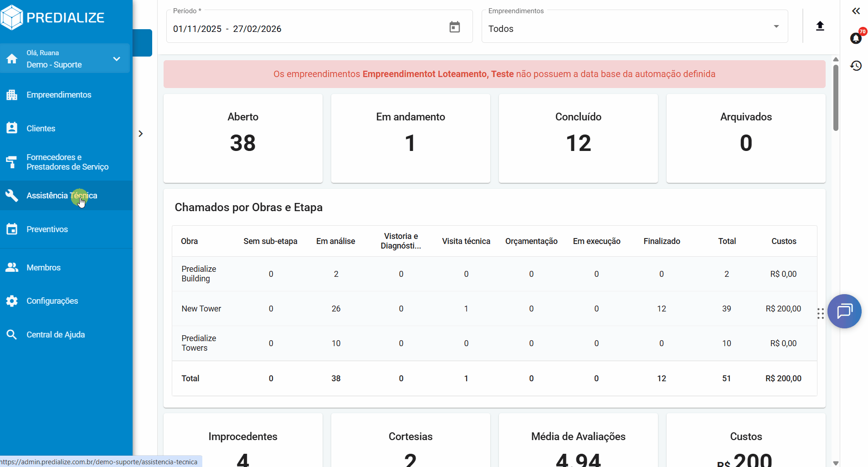Viewport: 868px width, 467px height.
Task: Open Configurações settings page
Action: coord(52,301)
